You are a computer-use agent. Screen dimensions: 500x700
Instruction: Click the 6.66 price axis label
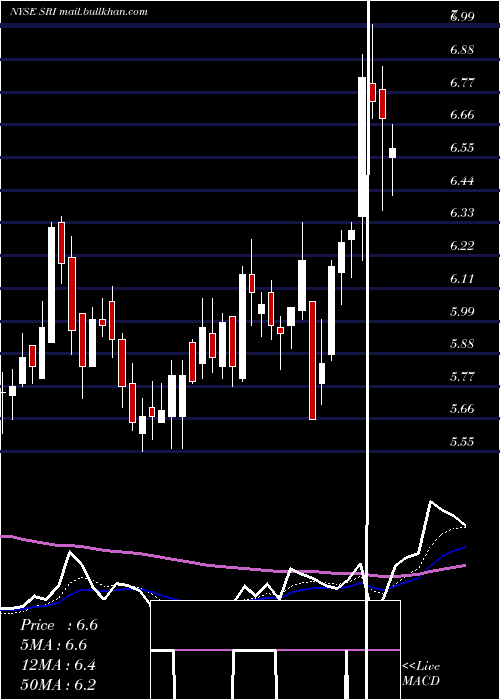coord(462,115)
